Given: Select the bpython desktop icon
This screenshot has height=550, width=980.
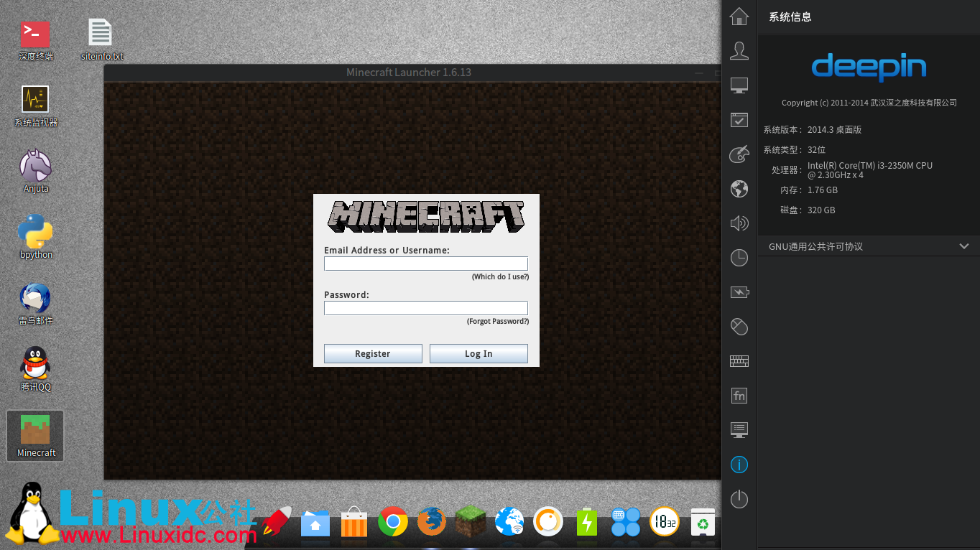Looking at the screenshot, I should (x=36, y=238).
